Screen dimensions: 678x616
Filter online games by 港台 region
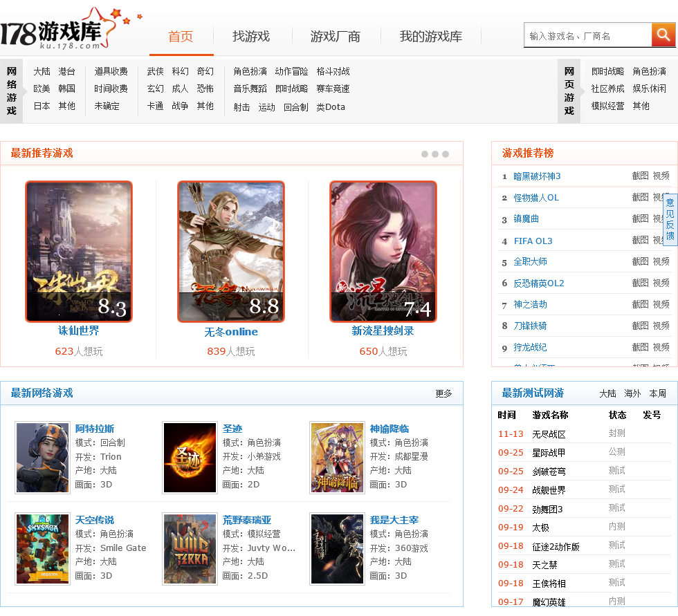(x=66, y=71)
